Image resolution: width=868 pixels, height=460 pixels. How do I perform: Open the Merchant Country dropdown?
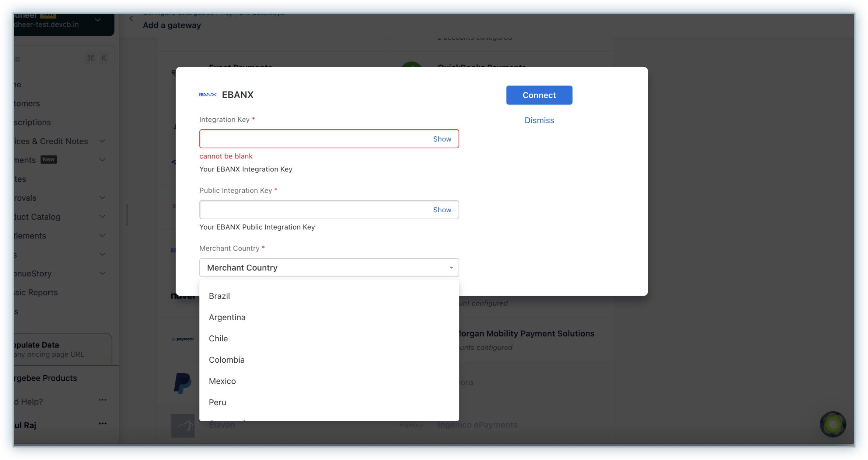pyautogui.click(x=329, y=268)
